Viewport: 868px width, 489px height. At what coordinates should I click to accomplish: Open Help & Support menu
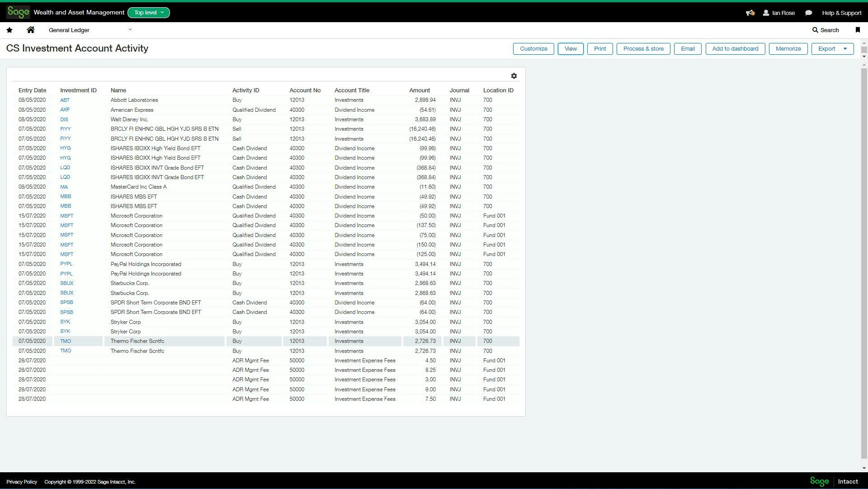(841, 13)
